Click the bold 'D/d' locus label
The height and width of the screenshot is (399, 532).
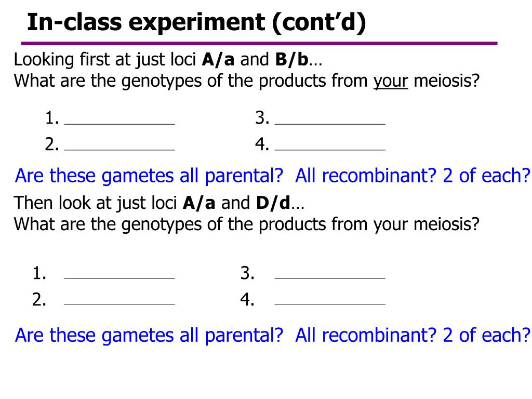click(x=273, y=203)
